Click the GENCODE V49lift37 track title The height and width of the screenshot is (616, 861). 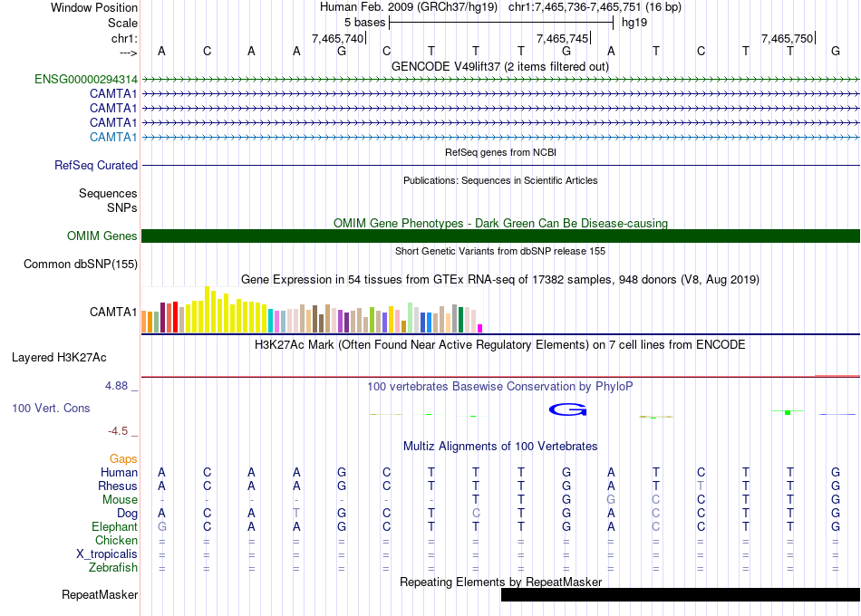(500, 66)
